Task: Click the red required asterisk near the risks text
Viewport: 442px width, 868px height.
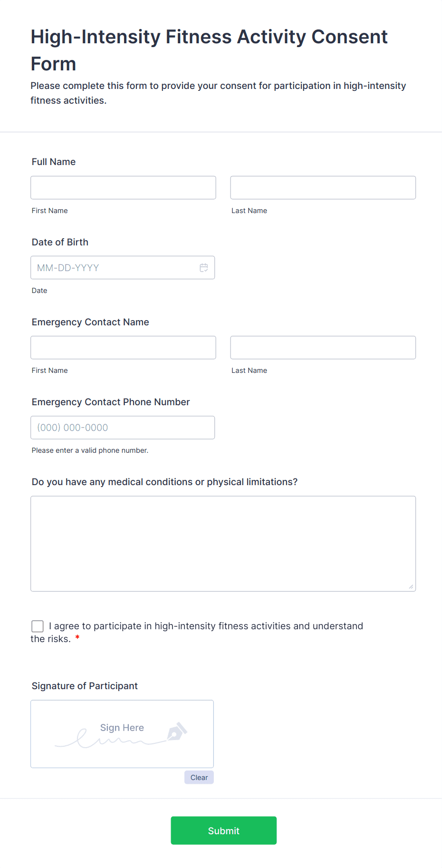Action: click(x=77, y=639)
